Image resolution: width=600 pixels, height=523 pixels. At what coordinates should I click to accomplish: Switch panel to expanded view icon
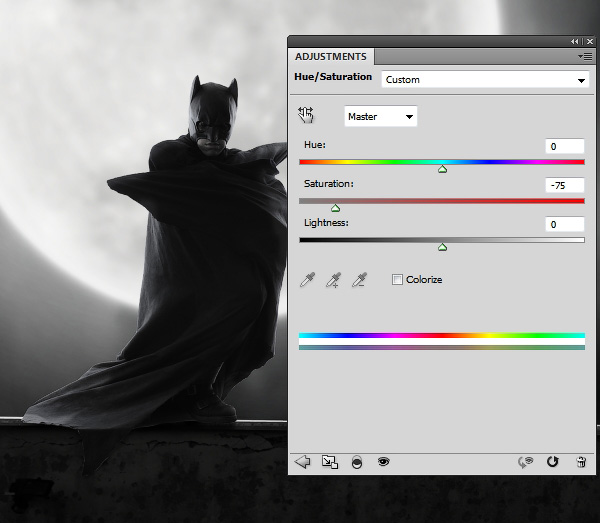click(329, 462)
